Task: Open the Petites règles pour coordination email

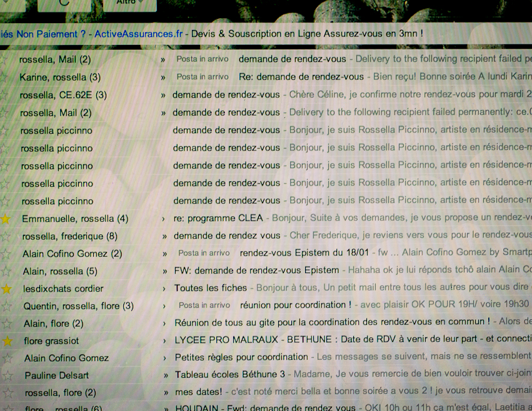Action: click(241, 358)
